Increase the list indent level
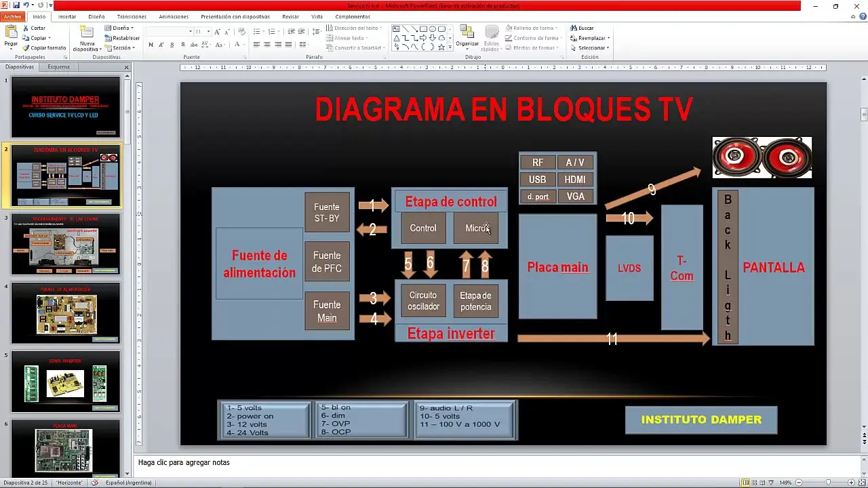Image resolution: width=868 pixels, height=488 pixels. coord(301,32)
